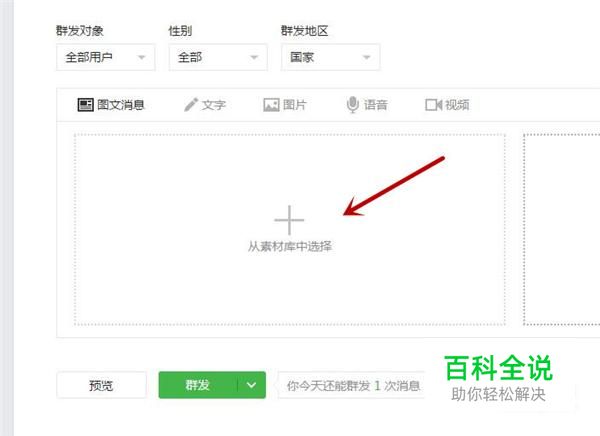Switch to the 图片 tab
This screenshot has height=436, width=600.
click(285, 105)
